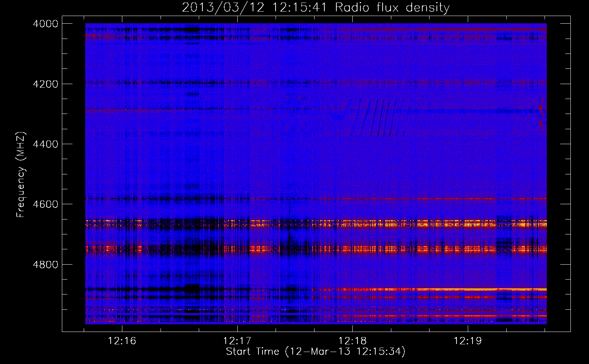Viewport: 589px width, 364px height.
Task: Click the plot title "2013/03/12 12:15:41 Radio flux density"
Action: click(316, 7)
